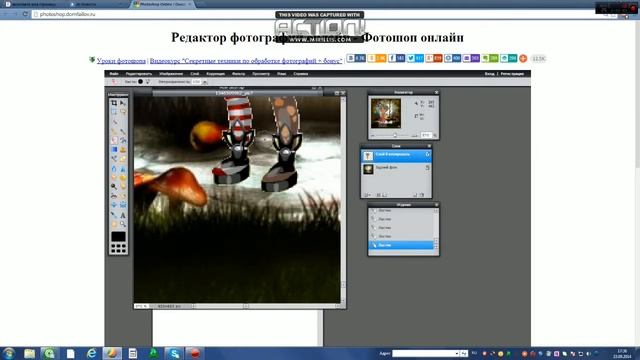Select the Bloat tool
The width and height of the screenshot is (640, 360).
114,205
